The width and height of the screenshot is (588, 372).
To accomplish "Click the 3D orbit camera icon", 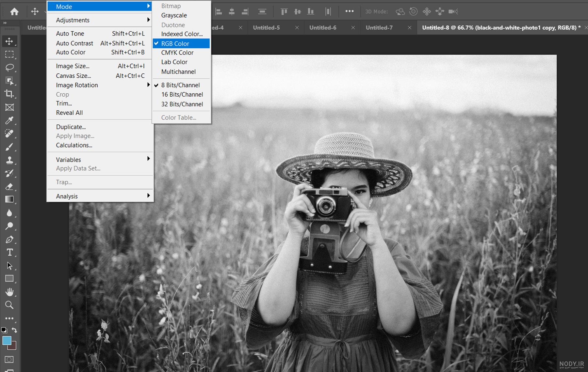I will coord(400,12).
